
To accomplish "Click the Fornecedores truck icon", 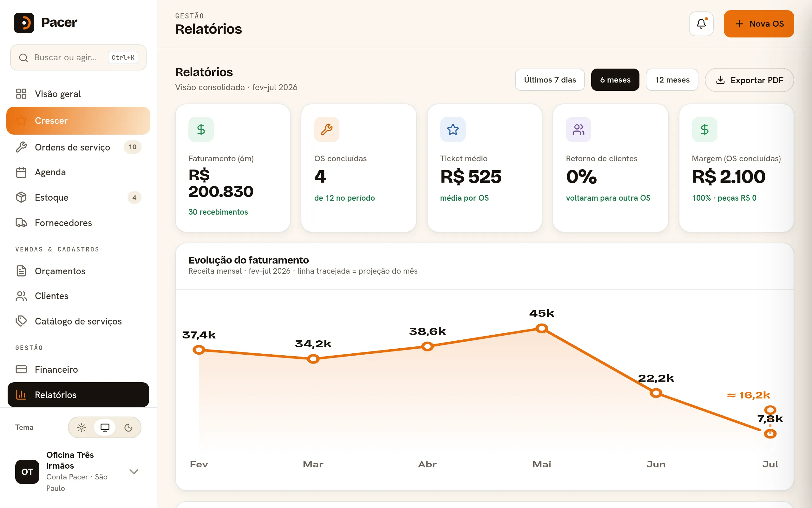I will click(x=21, y=223).
